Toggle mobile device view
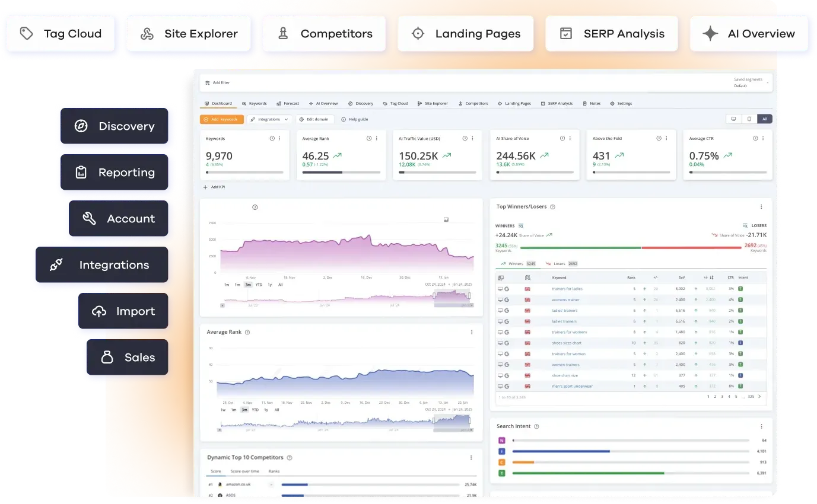 (749, 119)
